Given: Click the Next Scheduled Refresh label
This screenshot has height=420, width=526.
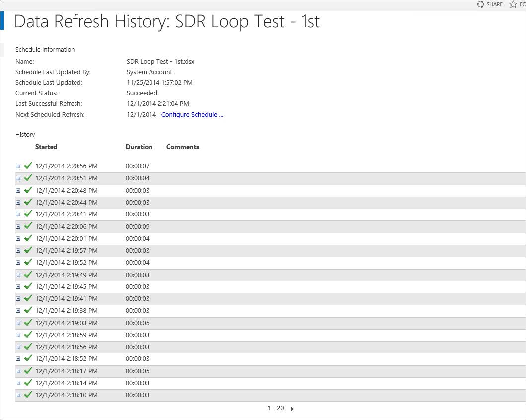Looking at the screenshot, I should (50, 115).
